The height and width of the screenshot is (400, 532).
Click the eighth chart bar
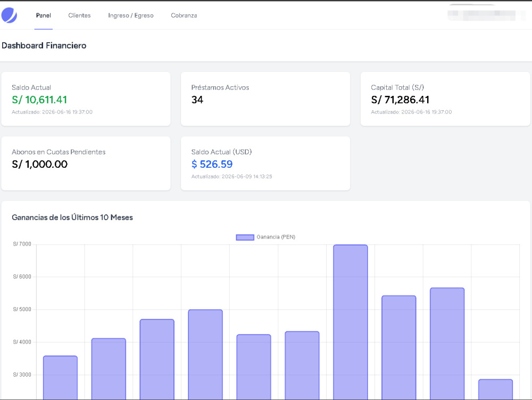pyautogui.click(x=398, y=348)
